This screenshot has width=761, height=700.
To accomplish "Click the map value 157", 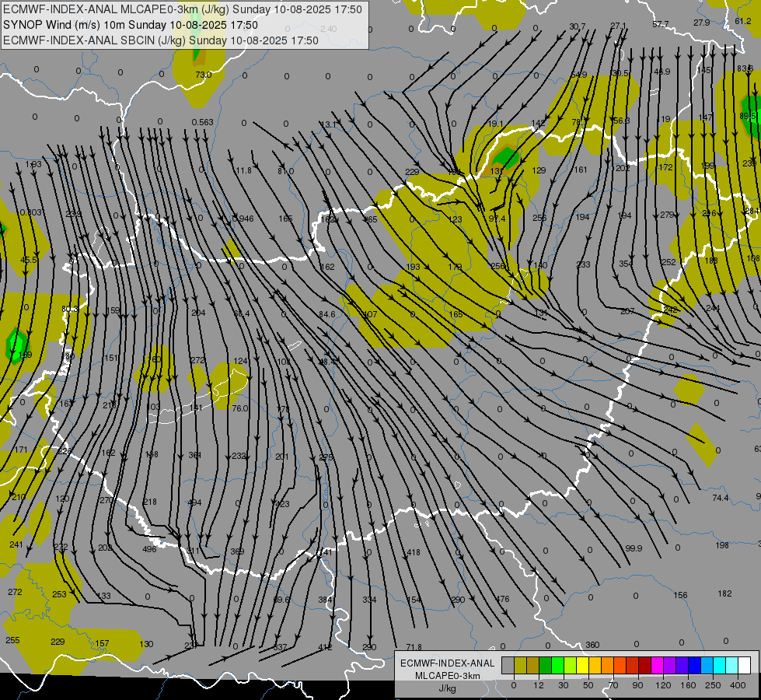I will [102, 644].
